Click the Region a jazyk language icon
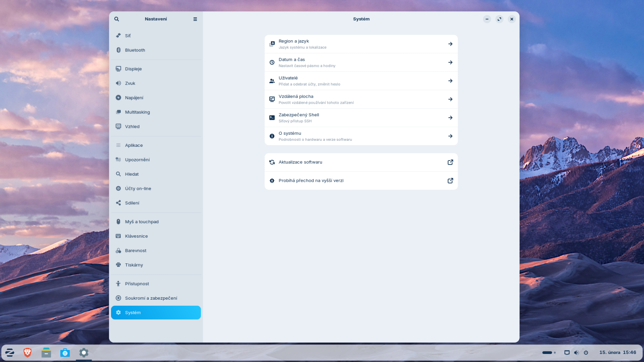This screenshot has height=362, width=644. point(272,44)
